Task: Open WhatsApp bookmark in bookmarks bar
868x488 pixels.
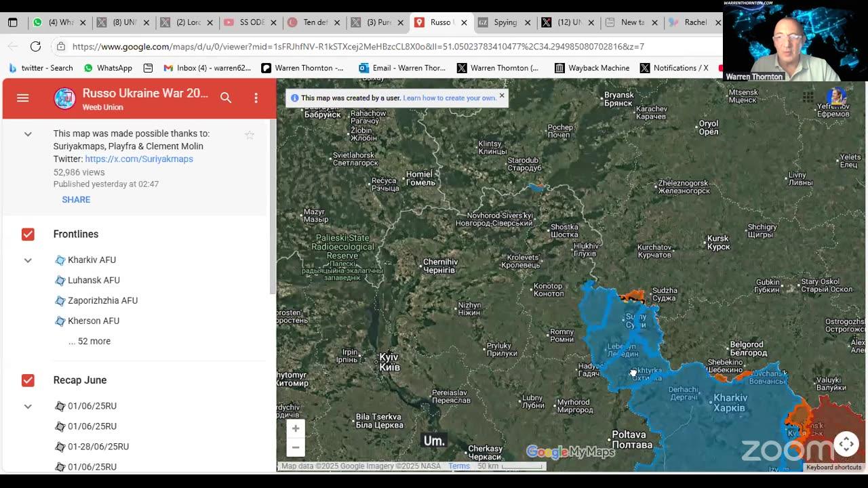Action: coord(108,68)
